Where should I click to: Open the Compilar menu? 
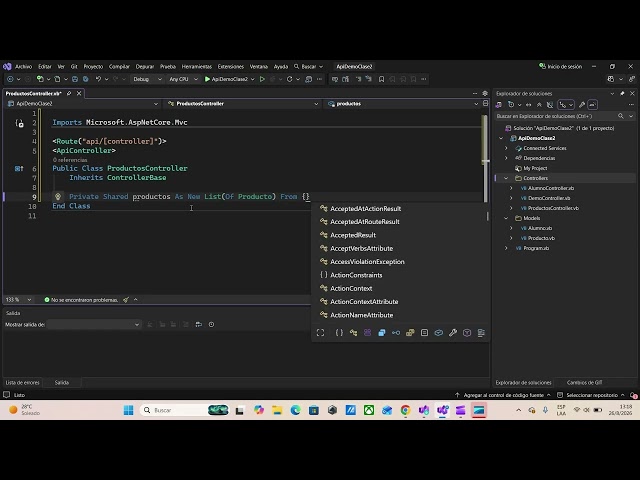coord(119,67)
